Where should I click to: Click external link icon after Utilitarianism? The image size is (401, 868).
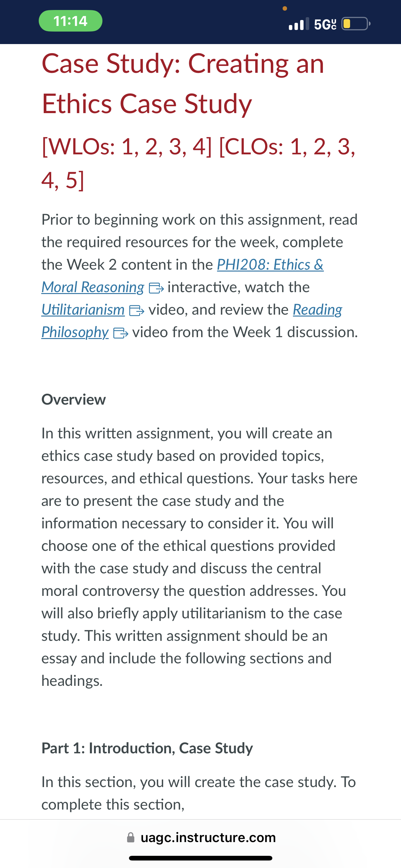tap(137, 311)
